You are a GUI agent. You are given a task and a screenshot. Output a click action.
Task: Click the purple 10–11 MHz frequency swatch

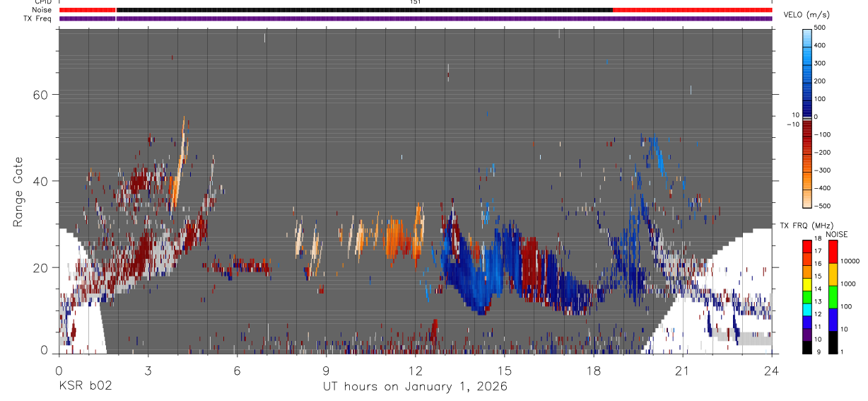click(x=807, y=335)
